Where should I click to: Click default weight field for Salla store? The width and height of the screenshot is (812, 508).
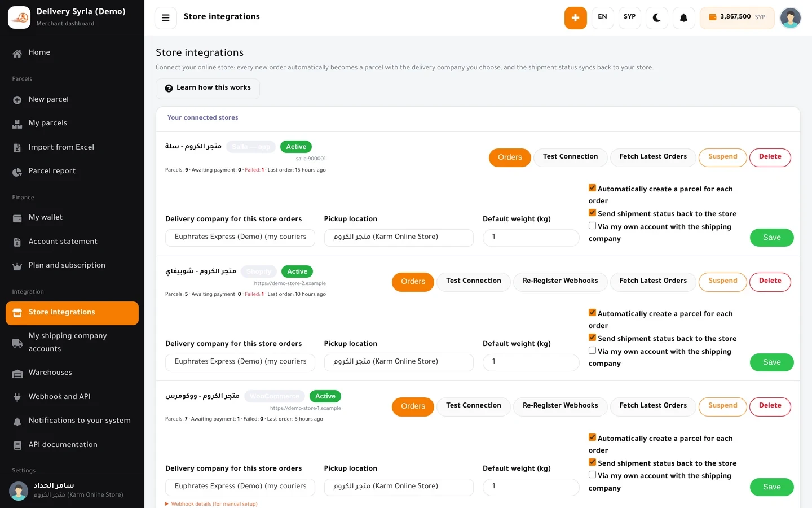tap(531, 238)
